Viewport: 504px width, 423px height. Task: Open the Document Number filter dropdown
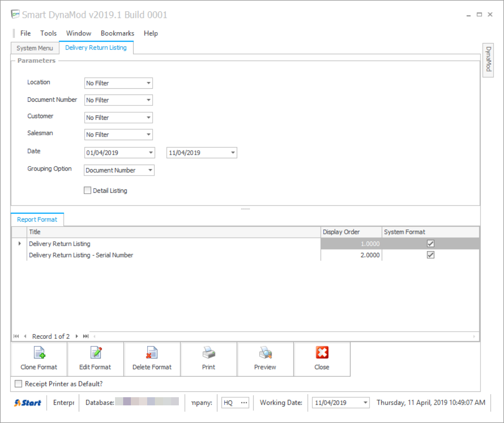coord(149,100)
